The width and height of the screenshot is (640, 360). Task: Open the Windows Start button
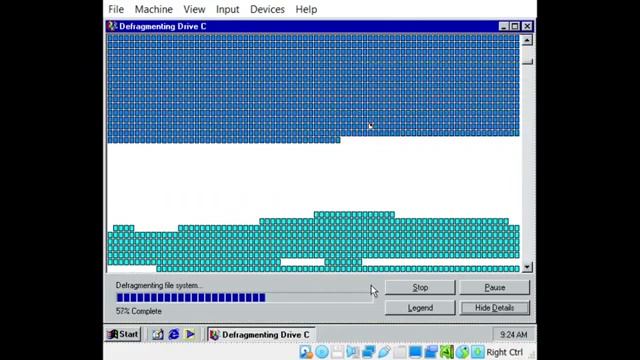pyautogui.click(x=123, y=334)
